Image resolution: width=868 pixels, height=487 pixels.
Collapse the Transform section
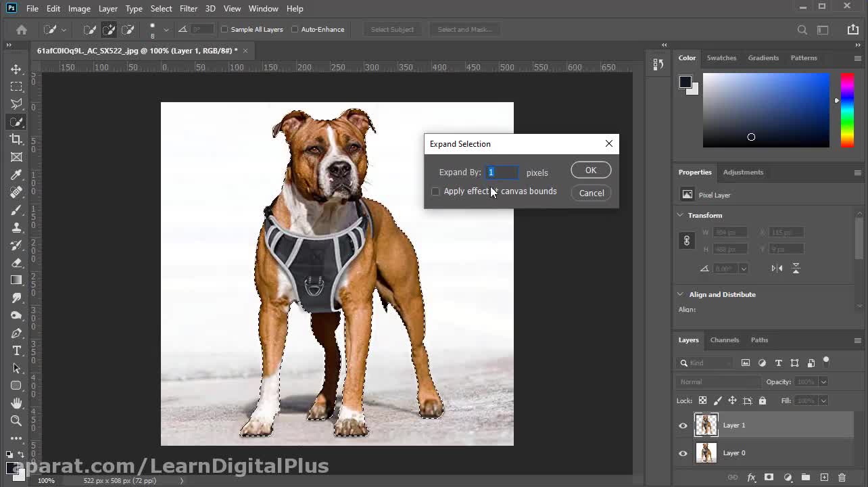point(680,215)
